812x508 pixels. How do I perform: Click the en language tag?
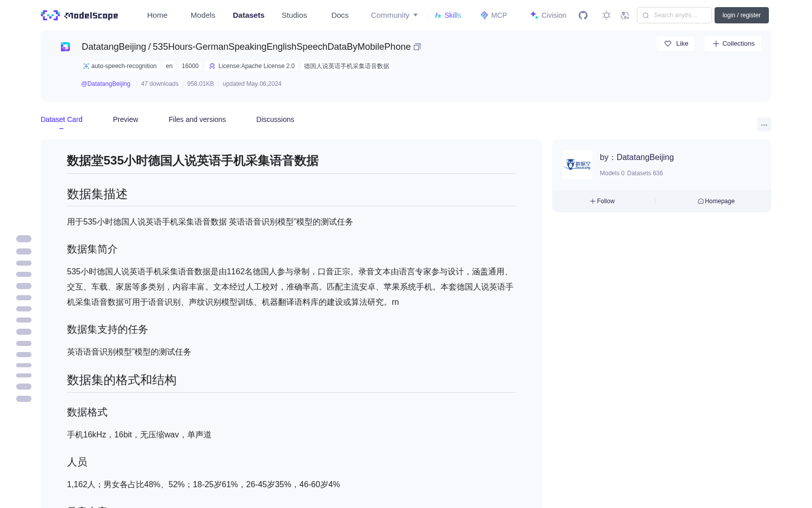coord(169,66)
